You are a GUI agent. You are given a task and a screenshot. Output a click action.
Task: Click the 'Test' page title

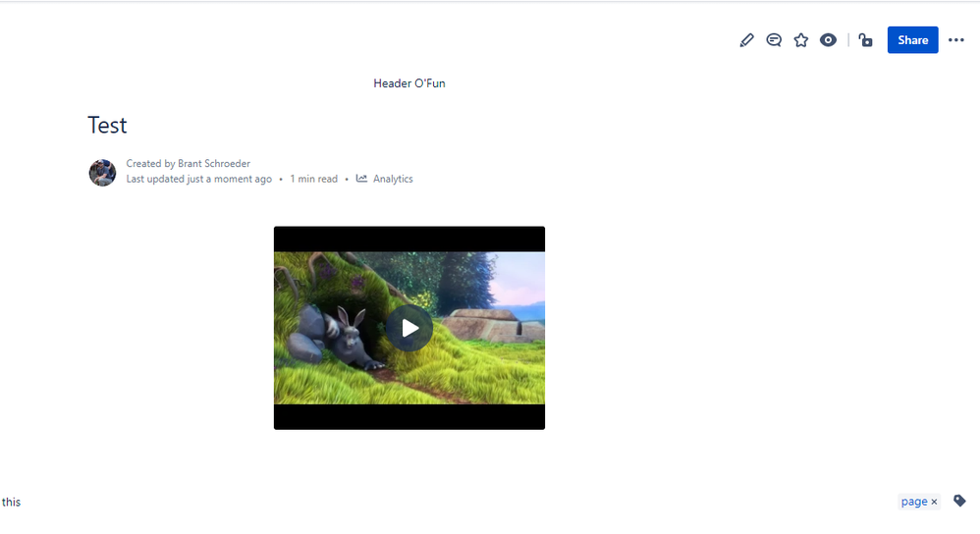[x=107, y=126]
